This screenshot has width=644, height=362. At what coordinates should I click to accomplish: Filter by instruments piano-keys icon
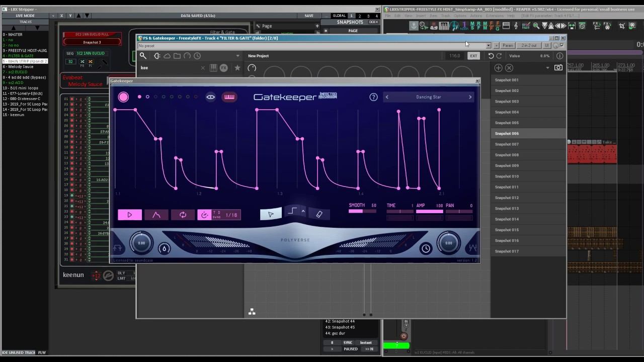click(x=213, y=68)
